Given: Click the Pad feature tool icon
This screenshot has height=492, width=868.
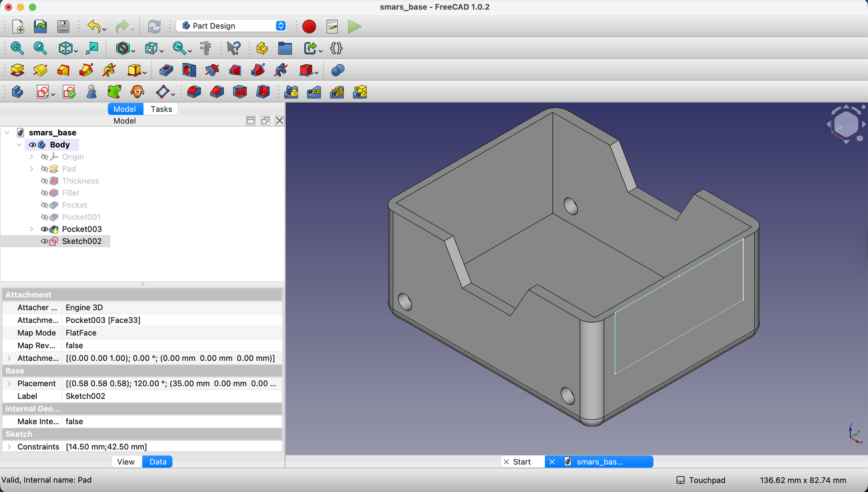Looking at the screenshot, I should [x=17, y=70].
